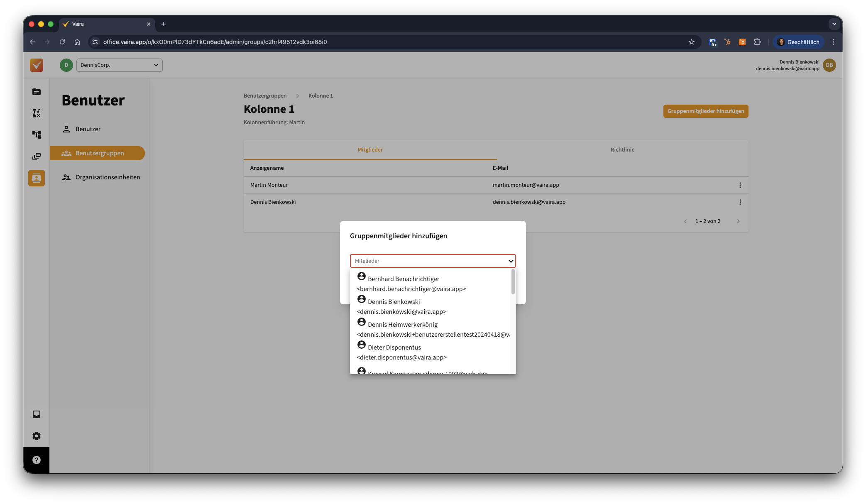
Task: Open the inbox tray sidebar icon
Action: pos(37,414)
